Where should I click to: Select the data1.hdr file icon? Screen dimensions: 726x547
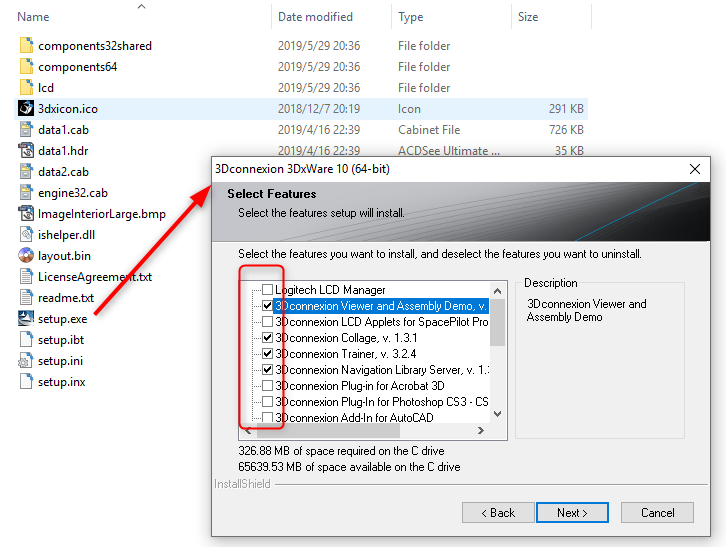coord(26,150)
